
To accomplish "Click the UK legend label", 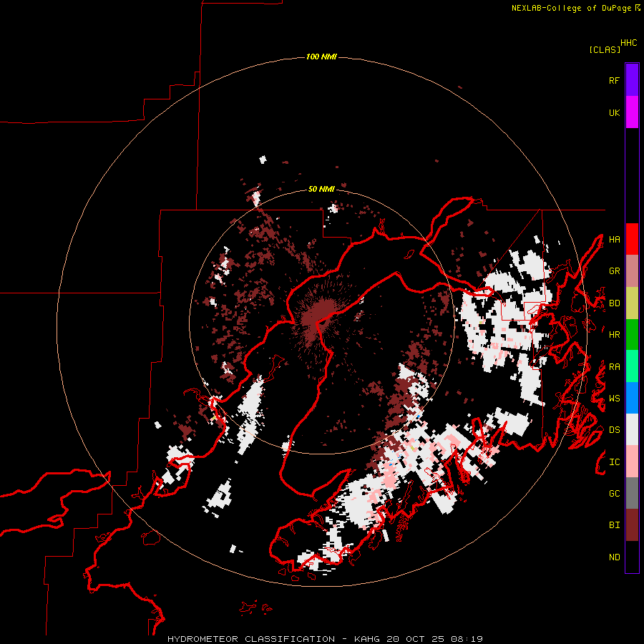I will point(614,112).
